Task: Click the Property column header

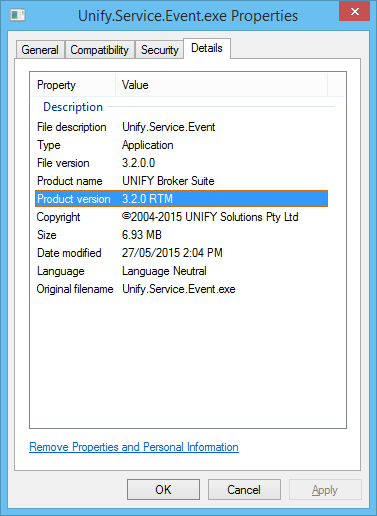Action: coord(73,85)
